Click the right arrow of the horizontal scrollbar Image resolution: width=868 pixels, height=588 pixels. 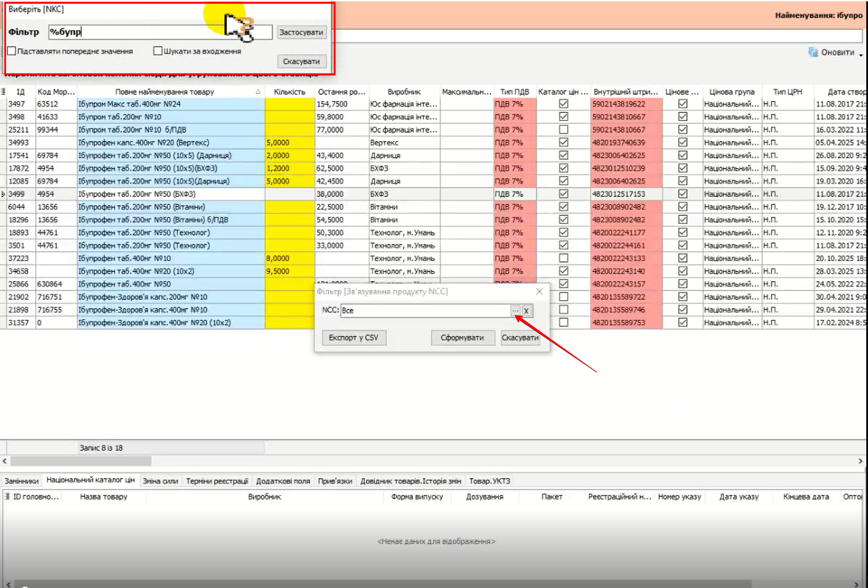pos(860,461)
